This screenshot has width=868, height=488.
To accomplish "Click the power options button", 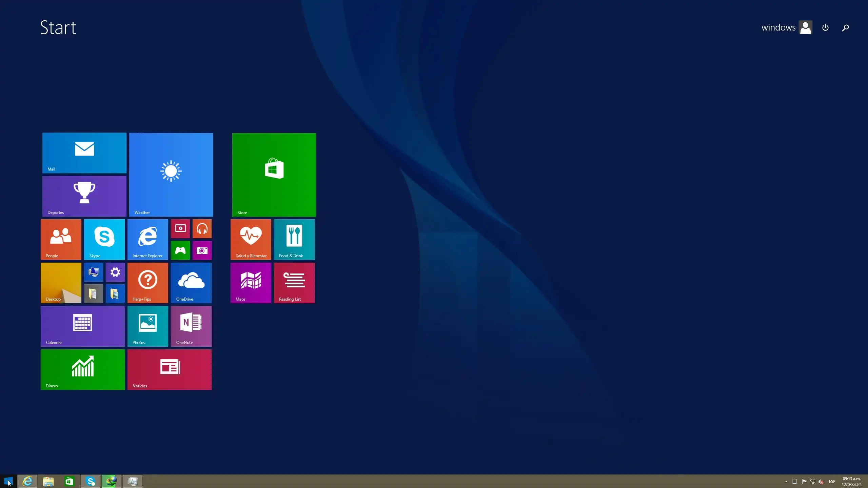I will 825,27.
